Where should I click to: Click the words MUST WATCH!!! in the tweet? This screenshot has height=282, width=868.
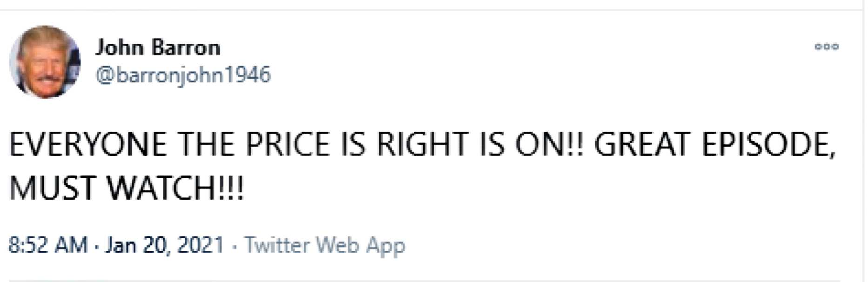[126, 188]
